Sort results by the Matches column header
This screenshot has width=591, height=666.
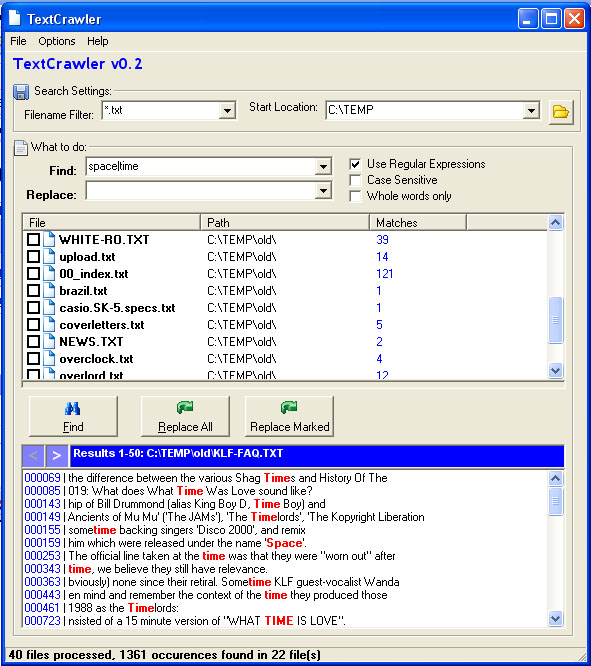tap(418, 223)
